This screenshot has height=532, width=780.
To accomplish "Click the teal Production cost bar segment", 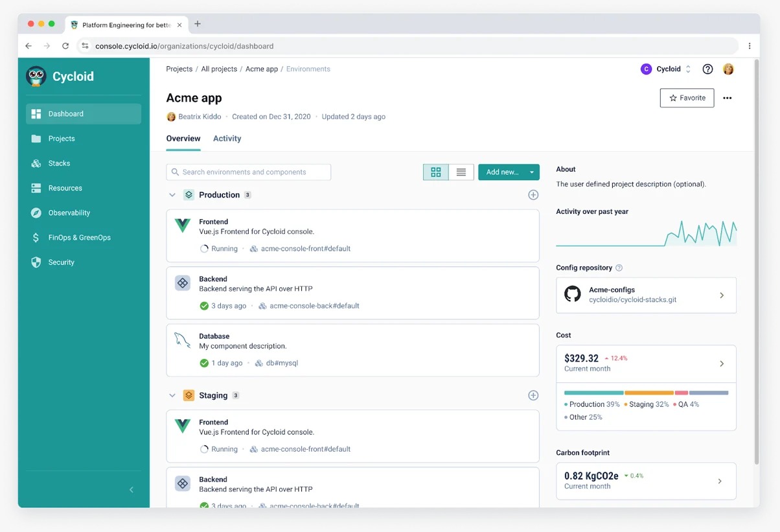I will click(593, 393).
